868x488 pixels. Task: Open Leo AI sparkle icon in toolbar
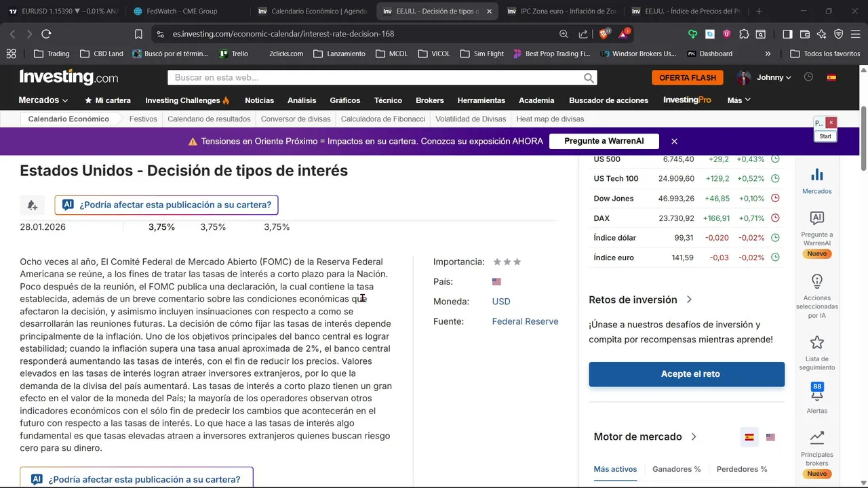tap(822, 34)
